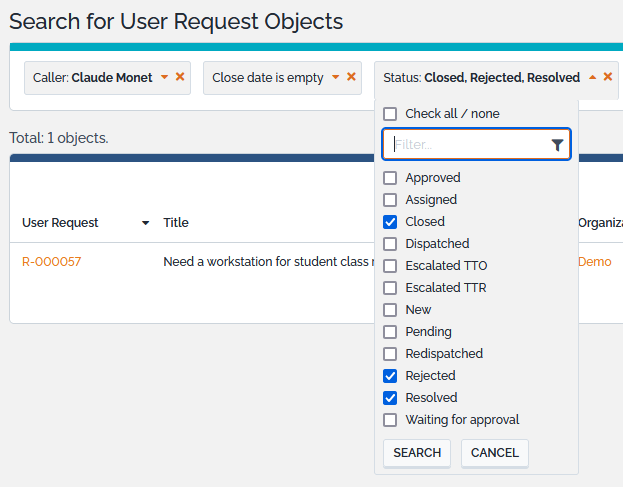Click the funnel icon in filter box

(557, 145)
